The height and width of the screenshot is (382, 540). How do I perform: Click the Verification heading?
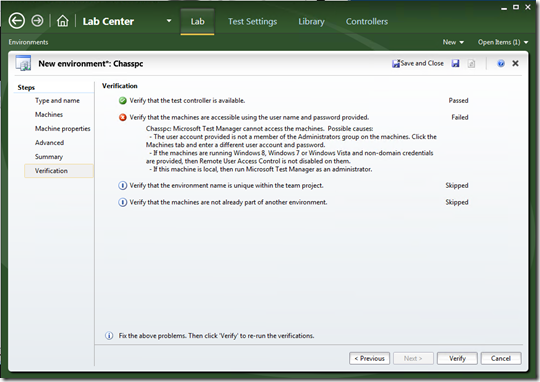pos(120,86)
